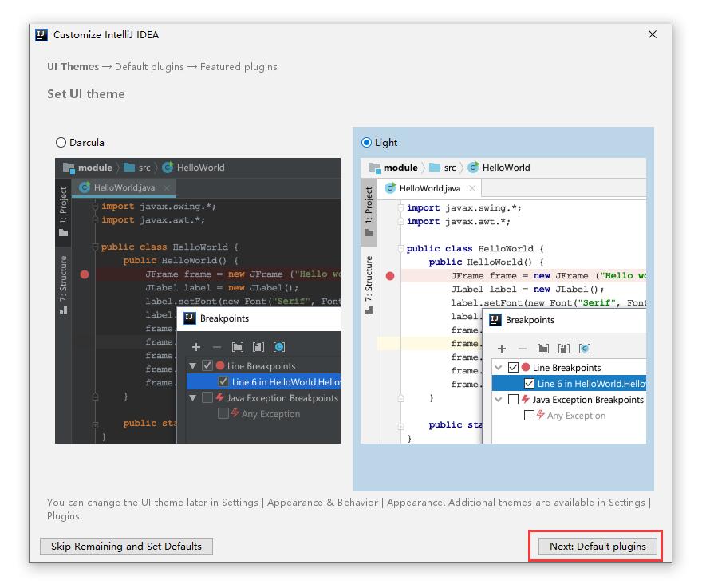Open 7: Structure tool tab in Light preview
This screenshot has height=588, width=706.
369,285
